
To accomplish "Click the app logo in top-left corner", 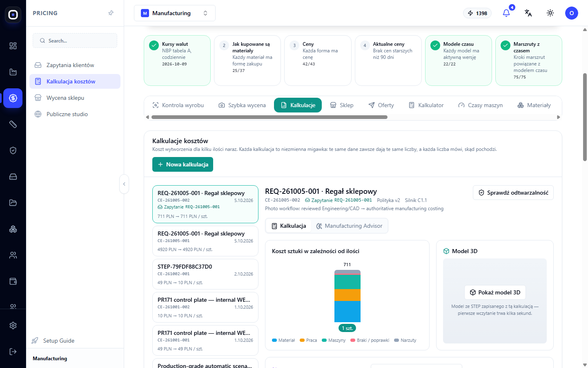I will 13,15.
